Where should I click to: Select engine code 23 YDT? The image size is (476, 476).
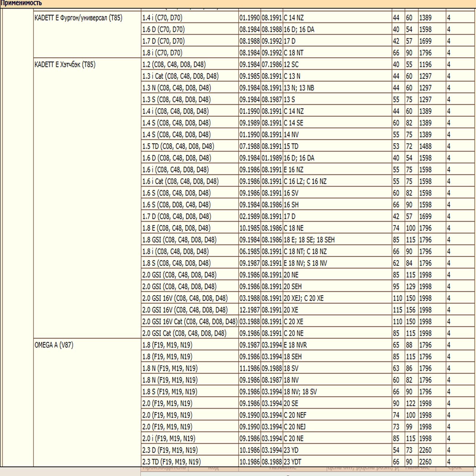(x=292, y=462)
